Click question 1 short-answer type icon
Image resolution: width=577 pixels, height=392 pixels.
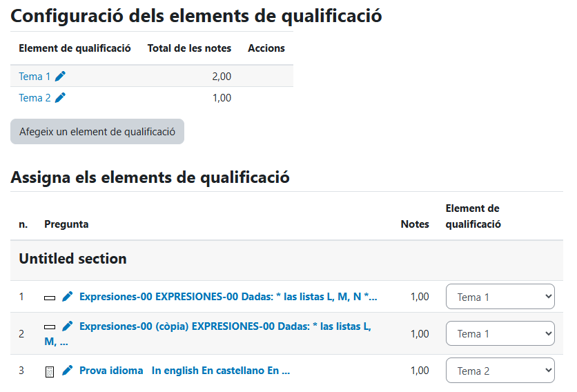click(50, 297)
